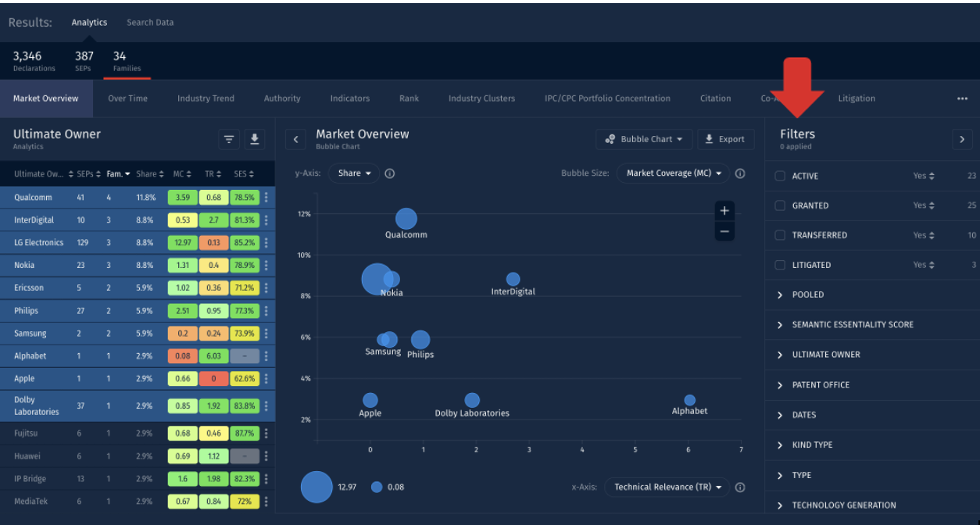Open the row options menu for InterDigital
This screenshot has height=525, width=980.
[266, 220]
